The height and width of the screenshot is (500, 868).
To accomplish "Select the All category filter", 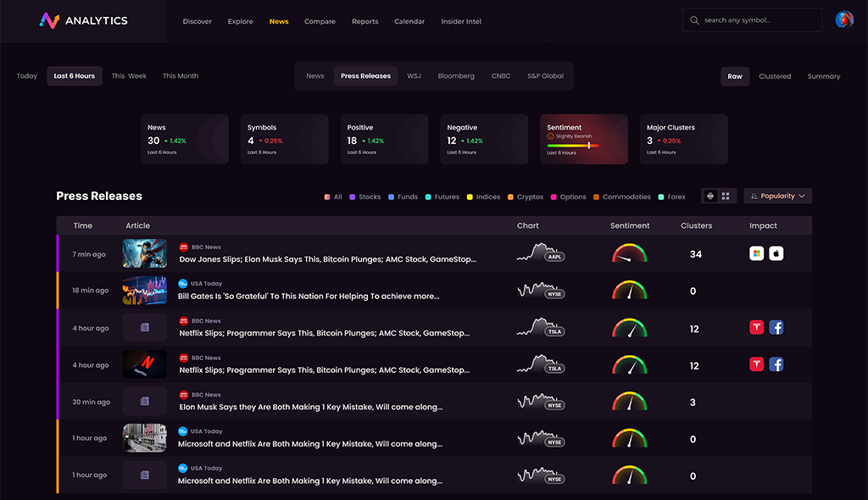I will pos(333,197).
